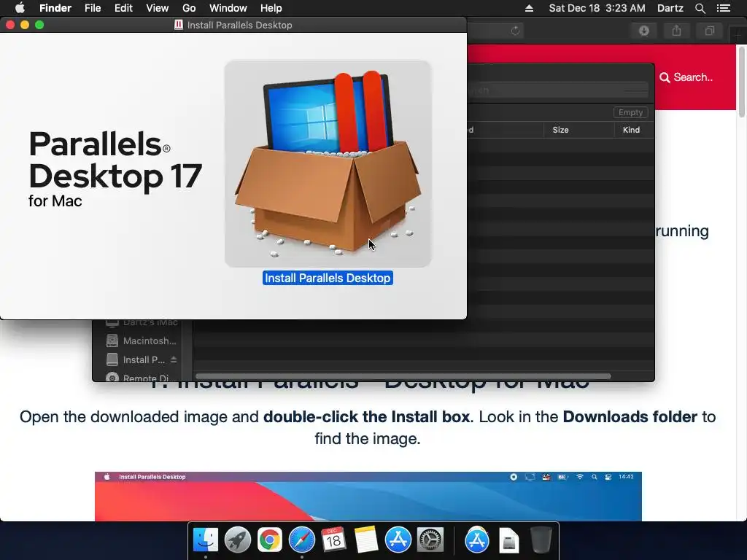Open App Store from the Dock

tap(398, 540)
